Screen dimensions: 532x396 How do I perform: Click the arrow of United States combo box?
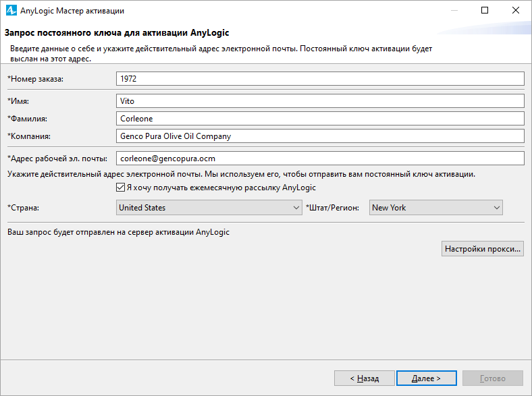[296, 208]
